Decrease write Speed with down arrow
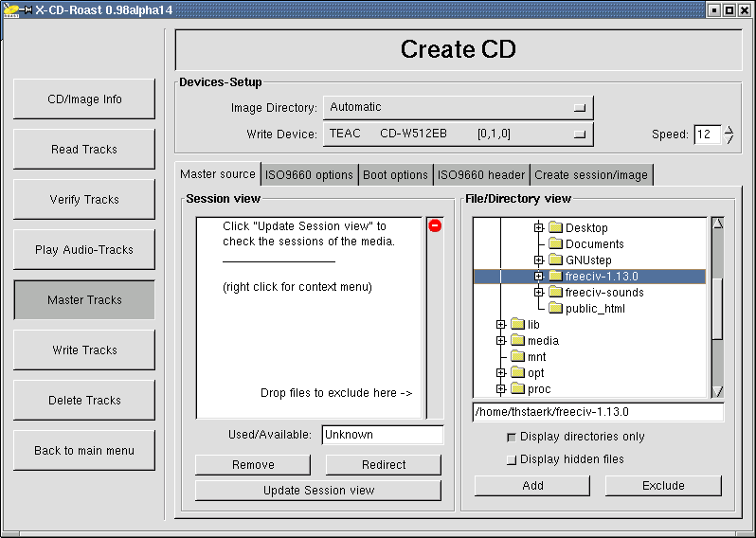 (x=729, y=139)
